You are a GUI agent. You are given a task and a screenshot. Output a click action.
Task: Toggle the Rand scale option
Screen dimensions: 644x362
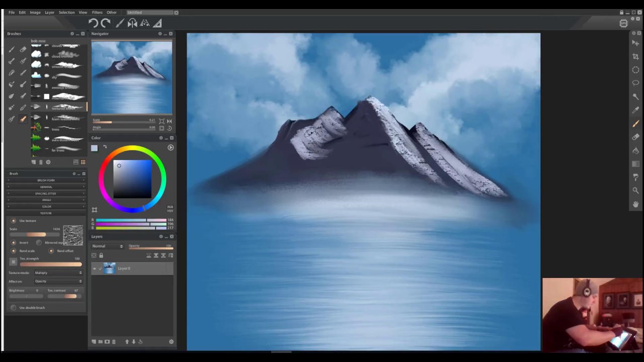pyautogui.click(x=14, y=250)
